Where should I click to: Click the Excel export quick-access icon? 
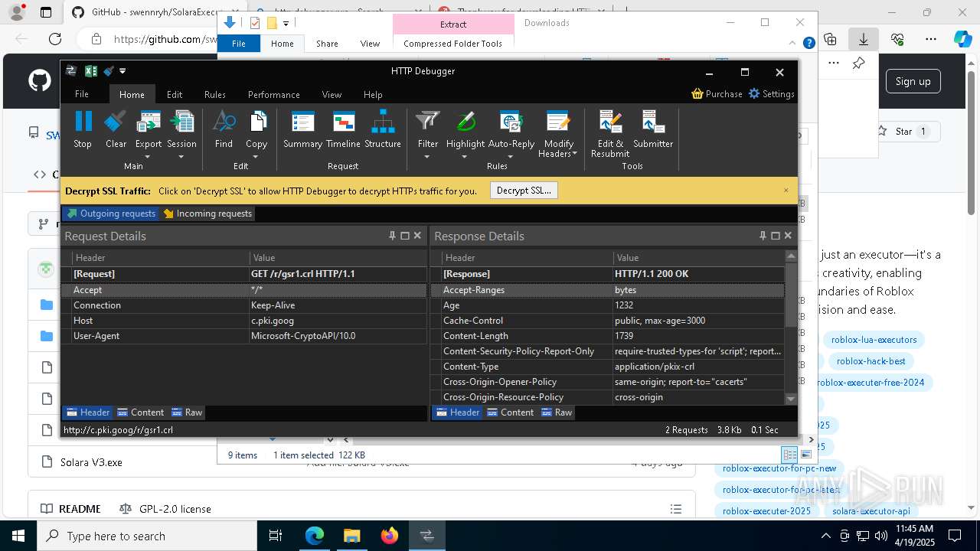click(90, 71)
